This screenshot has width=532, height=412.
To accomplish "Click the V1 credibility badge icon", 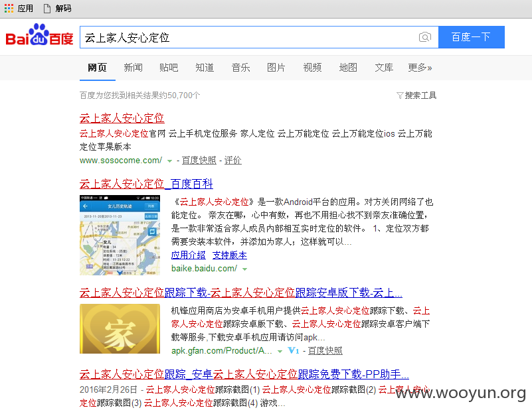I will pos(294,351).
